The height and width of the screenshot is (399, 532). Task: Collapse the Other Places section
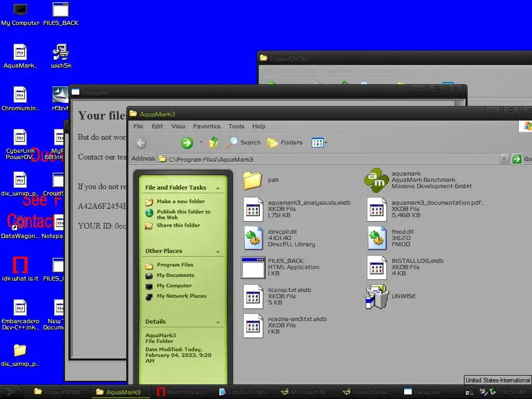pos(218,251)
